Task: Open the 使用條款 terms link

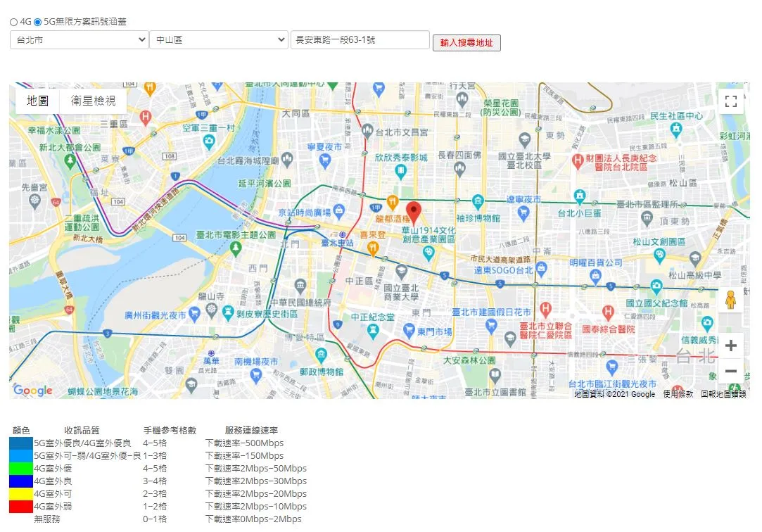Action: (678, 394)
